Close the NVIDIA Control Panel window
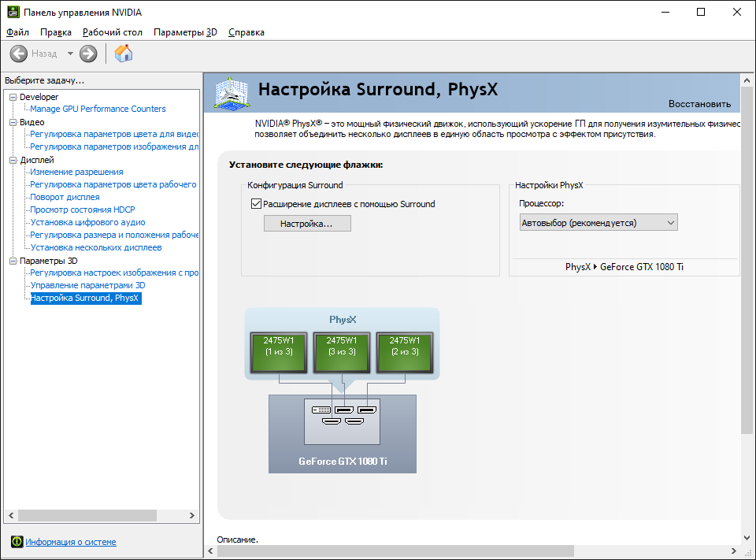The height and width of the screenshot is (560, 756). 737,12
